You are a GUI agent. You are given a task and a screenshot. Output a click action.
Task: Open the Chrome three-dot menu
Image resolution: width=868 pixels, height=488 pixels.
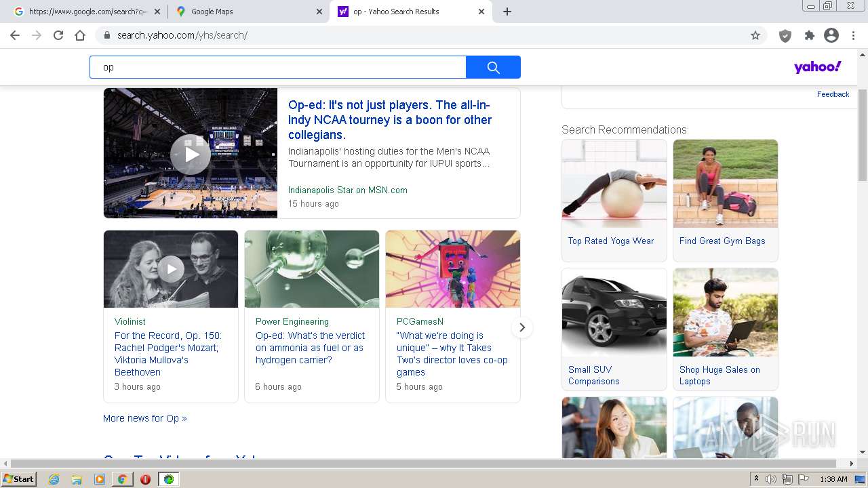pyautogui.click(x=853, y=35)
